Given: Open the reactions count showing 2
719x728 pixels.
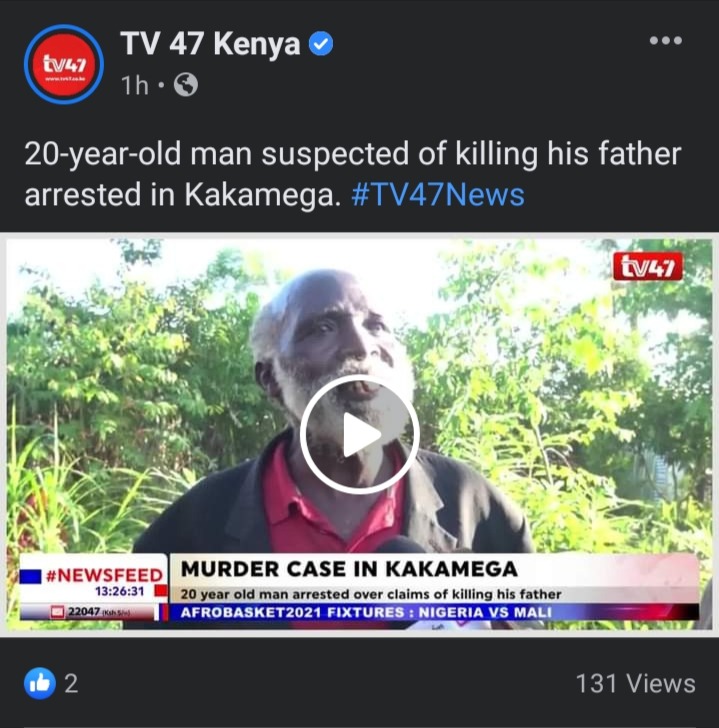Looking at the screenshot, I should pos(71,683).
